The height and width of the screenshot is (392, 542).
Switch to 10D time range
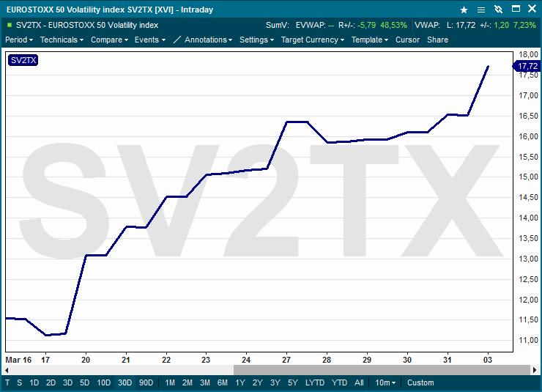pyautogui.click(x=104, y=382)
